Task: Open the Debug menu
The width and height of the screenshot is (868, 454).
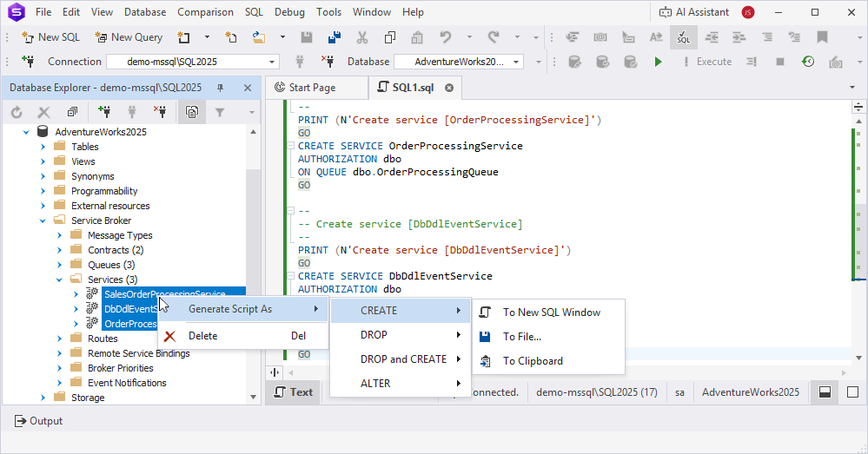Action: coord(289,12)
